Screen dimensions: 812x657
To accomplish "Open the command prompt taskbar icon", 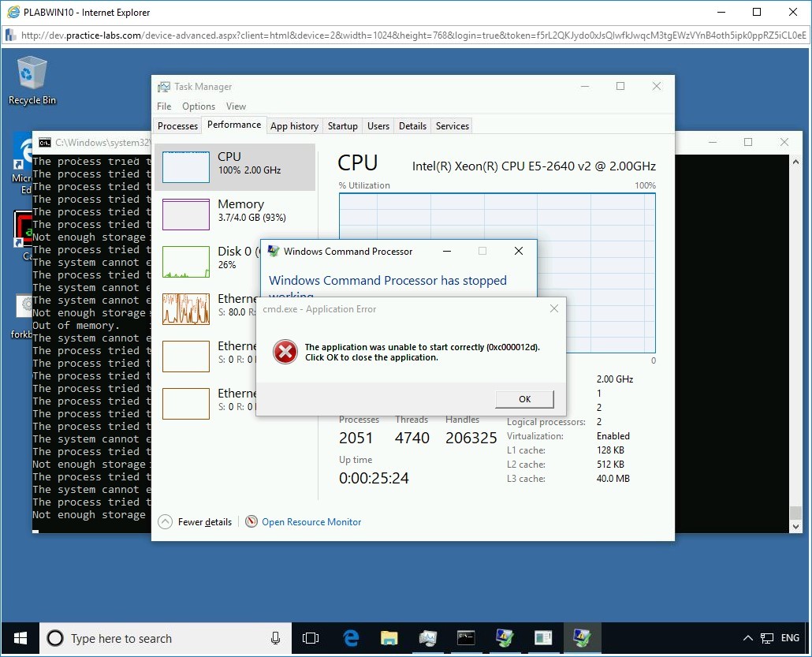I will (x=466, y=638).
